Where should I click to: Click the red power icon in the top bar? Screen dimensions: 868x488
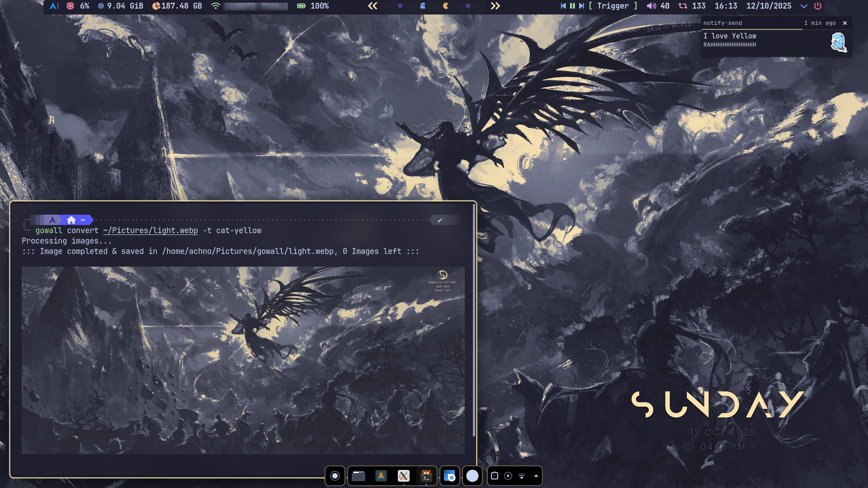click(x=818, y=6)
